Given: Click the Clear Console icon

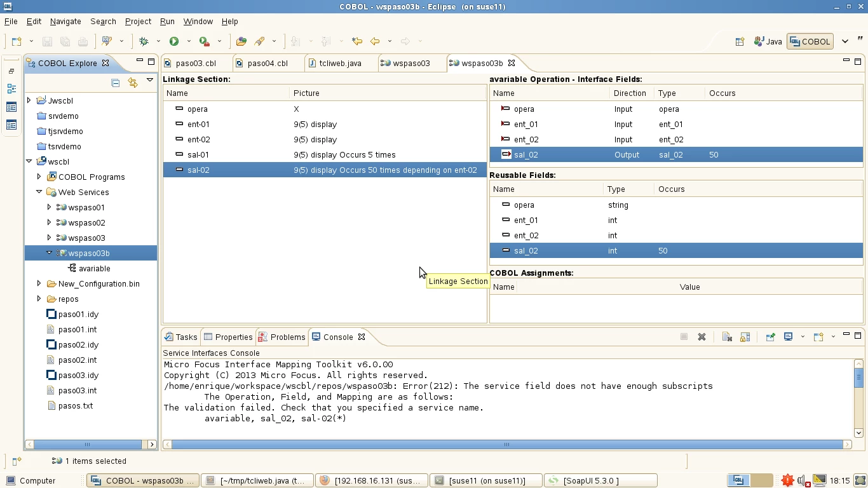Looking at the screenshot, I should tap(727, 337).
